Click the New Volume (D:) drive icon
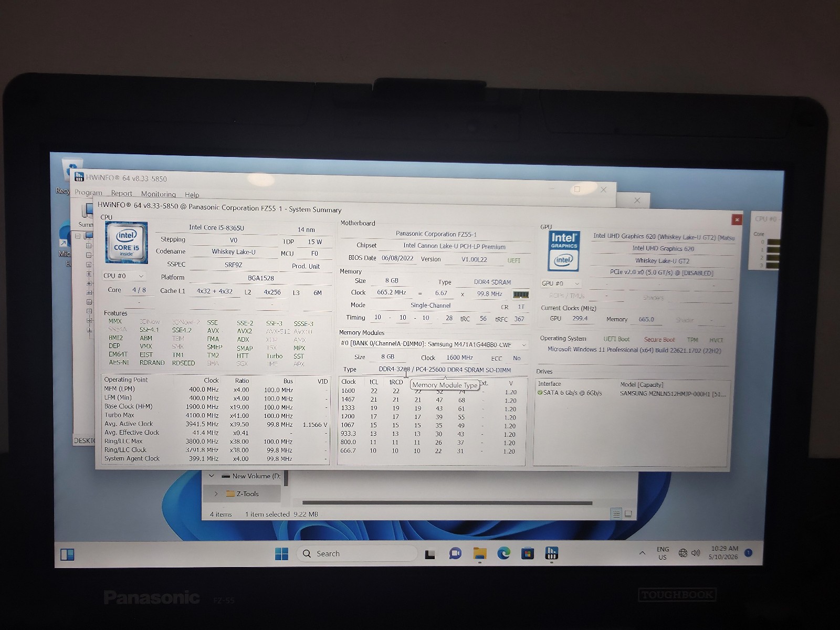Viewport: 840px width, 630px height. point(226,476)
